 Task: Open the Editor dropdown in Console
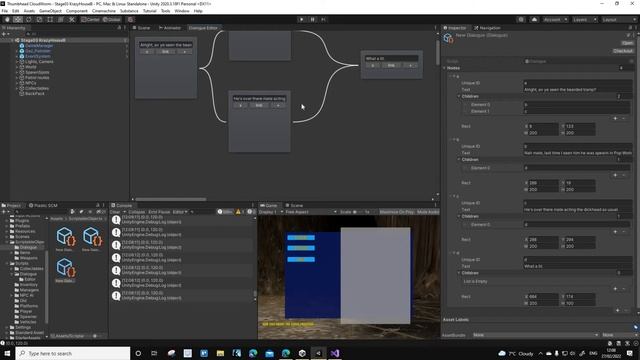180,212
